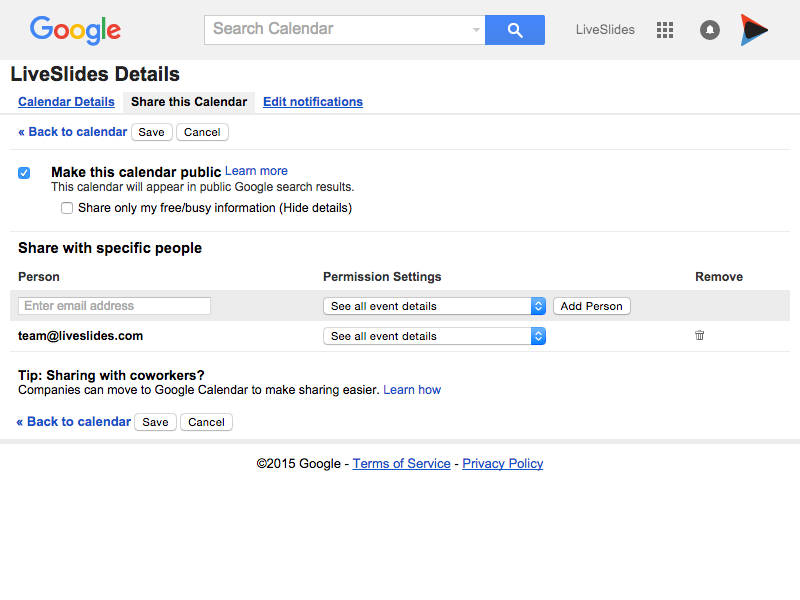Open the Privacy Policy link
Image resolution: width=800 pixels, height=600 pixels.
click(503, 463)
